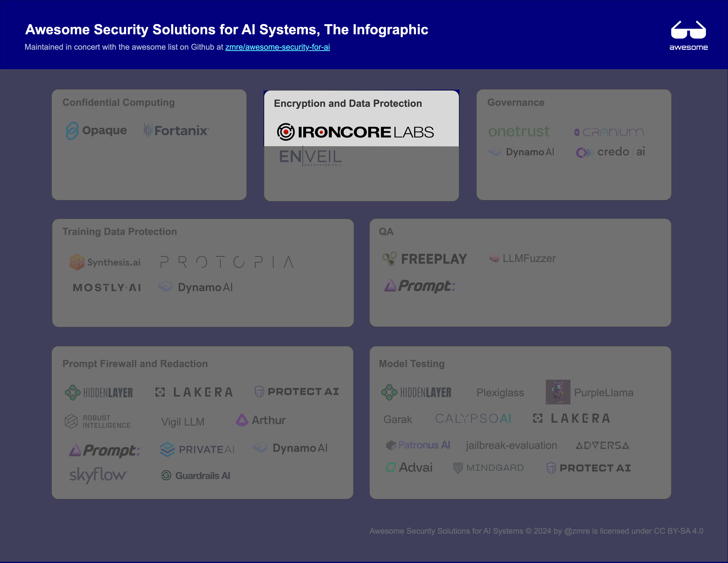Click Dynamo AI in Prompt Firewall section
Viewport: 728px width, 563px height.
coord(290,448)
